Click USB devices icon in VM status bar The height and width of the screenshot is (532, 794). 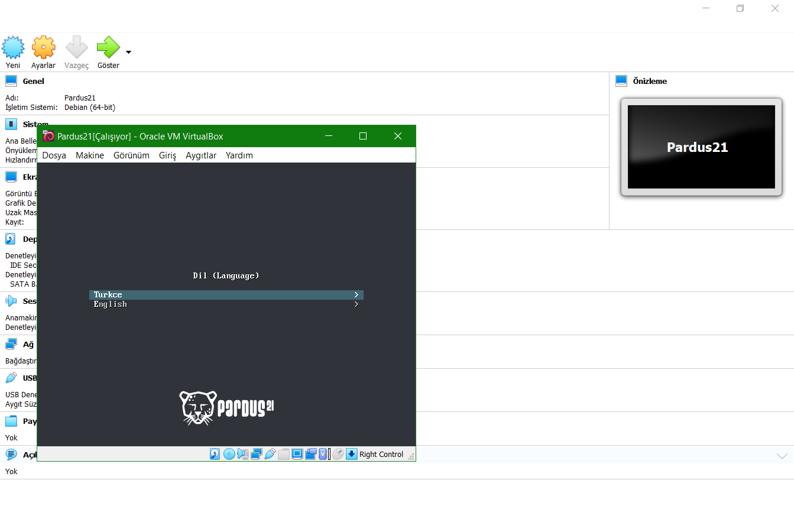click(x=270, y=454)
